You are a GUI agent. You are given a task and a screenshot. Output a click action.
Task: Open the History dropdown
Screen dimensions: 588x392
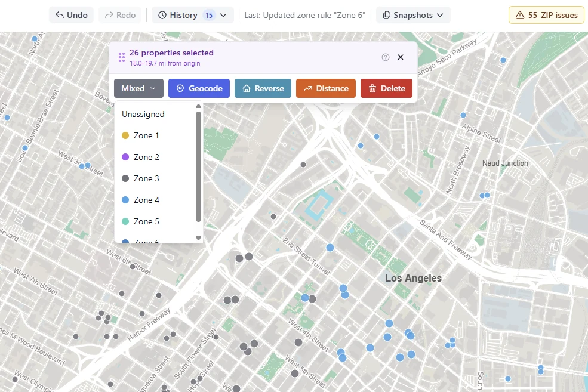click(193, 15)
